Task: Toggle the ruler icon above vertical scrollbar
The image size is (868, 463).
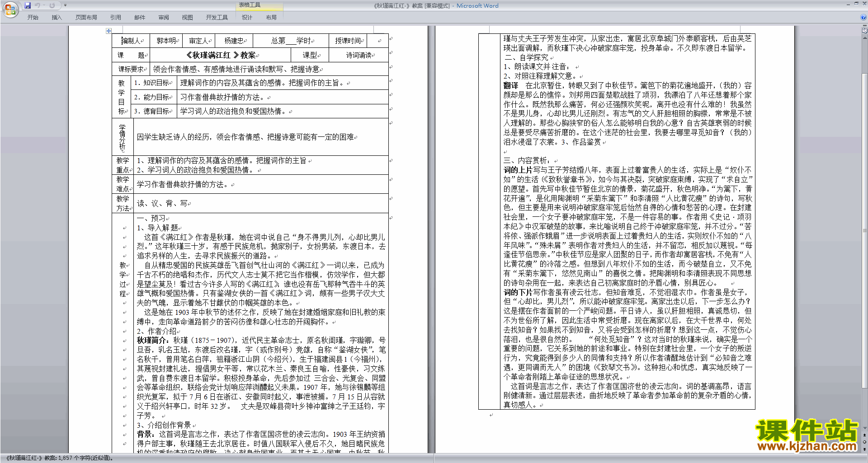Action: click(864, 31)
